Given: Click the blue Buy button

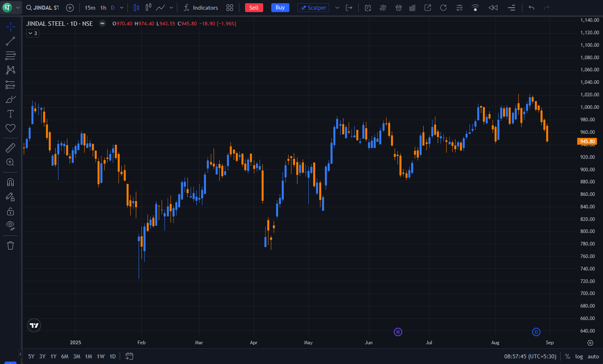Looking at the screenshot, I should click(x=280, y=8).
